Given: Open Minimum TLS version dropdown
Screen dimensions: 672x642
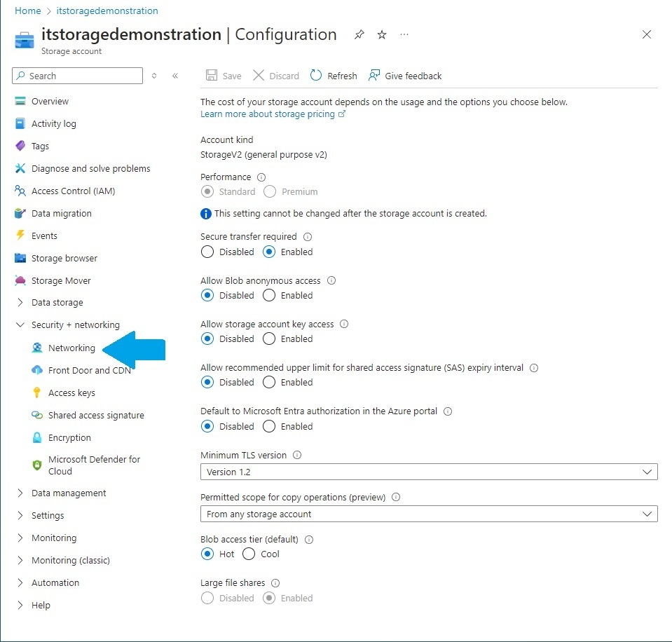Looking at the screenshot, I should pyautogui.click(x=429, y=472).
